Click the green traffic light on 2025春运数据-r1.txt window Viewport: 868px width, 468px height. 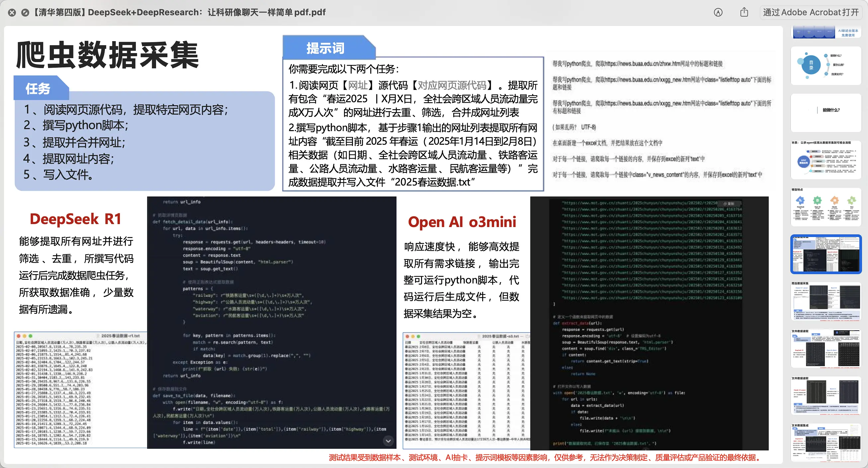tap(31, 336)
